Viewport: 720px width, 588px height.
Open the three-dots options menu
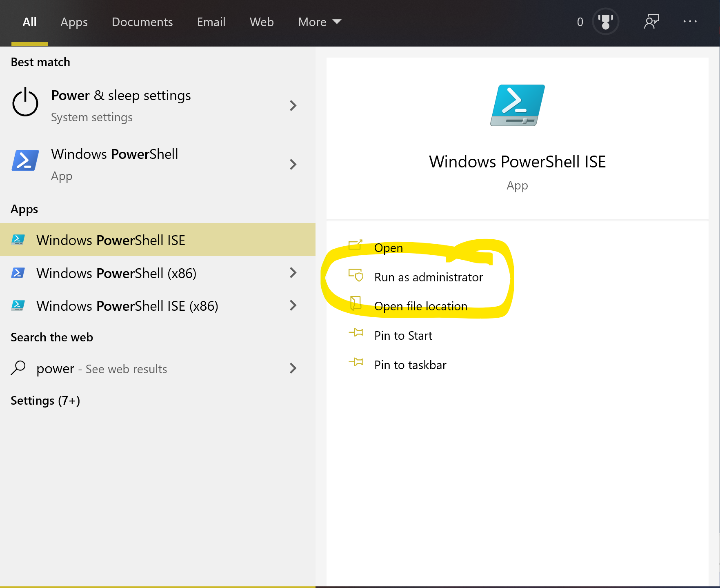(x=690, y=21)
